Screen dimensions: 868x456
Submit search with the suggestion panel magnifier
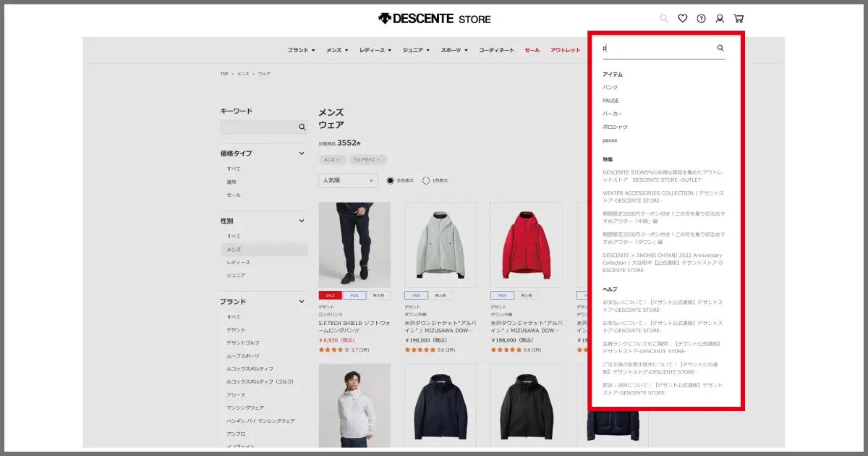coord(720,48)
